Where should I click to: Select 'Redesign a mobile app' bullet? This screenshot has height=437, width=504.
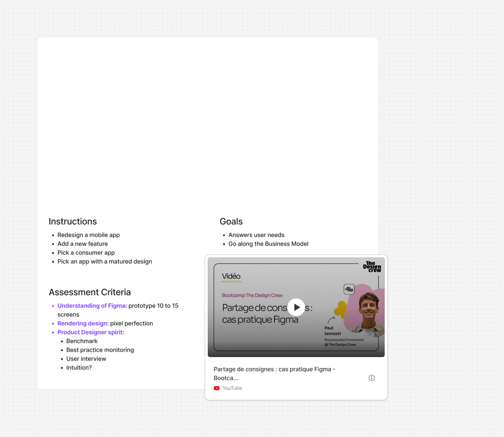(x=88, y=235)
